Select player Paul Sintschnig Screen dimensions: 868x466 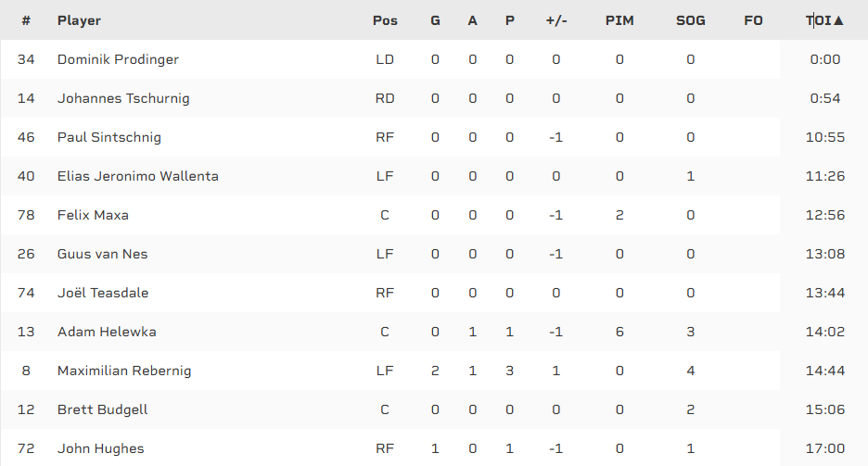(109, 137)
